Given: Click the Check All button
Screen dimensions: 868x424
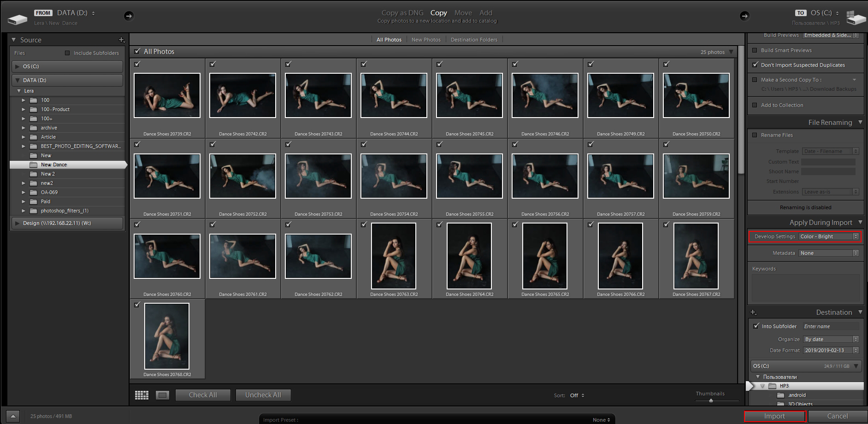Looking at the screenshot, I should tap(203, 395).
